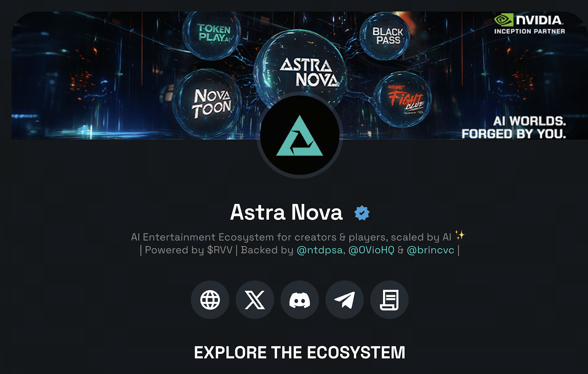Click the NVIDIA Inception Partner logo

pos(529,24)
